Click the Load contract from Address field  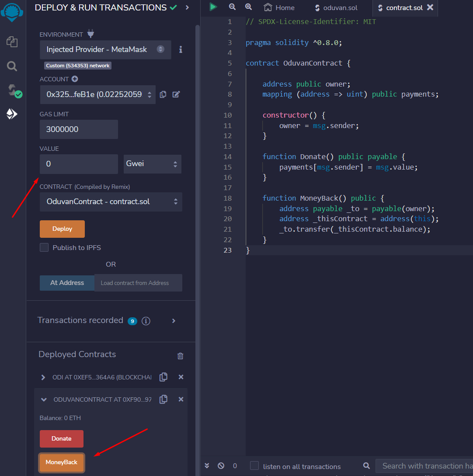(x=139, y=283)
